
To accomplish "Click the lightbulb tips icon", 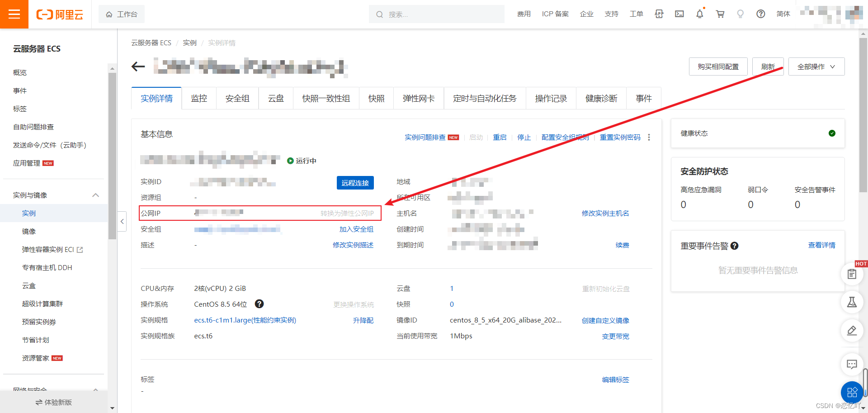I will pos(740,14).
